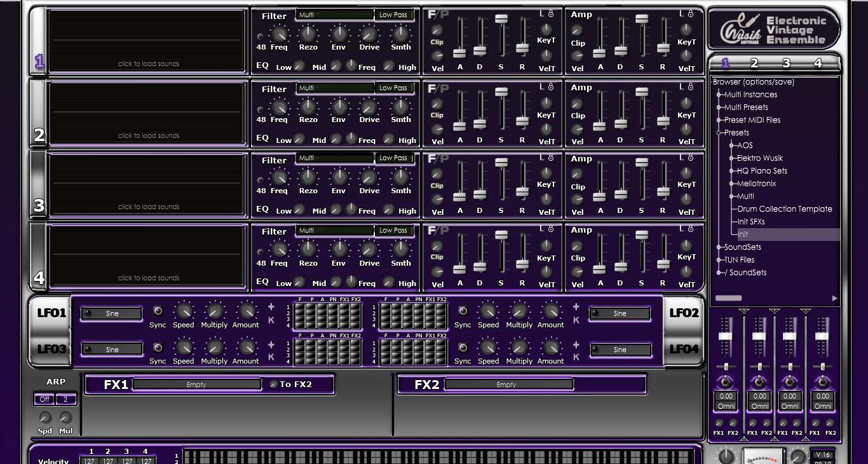
Task: Click the browser horizontal scrollbar
Action: (x=728, y=297)
